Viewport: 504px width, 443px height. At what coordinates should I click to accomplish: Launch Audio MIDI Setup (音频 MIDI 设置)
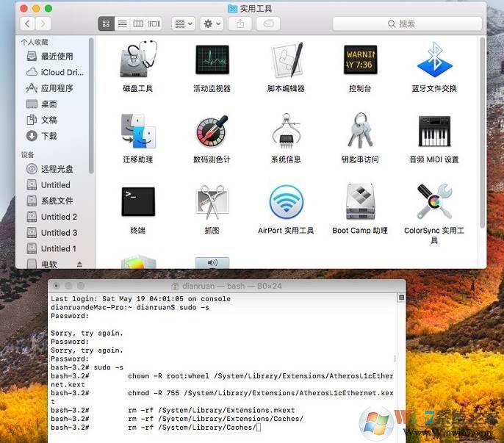tap(434, 132)
